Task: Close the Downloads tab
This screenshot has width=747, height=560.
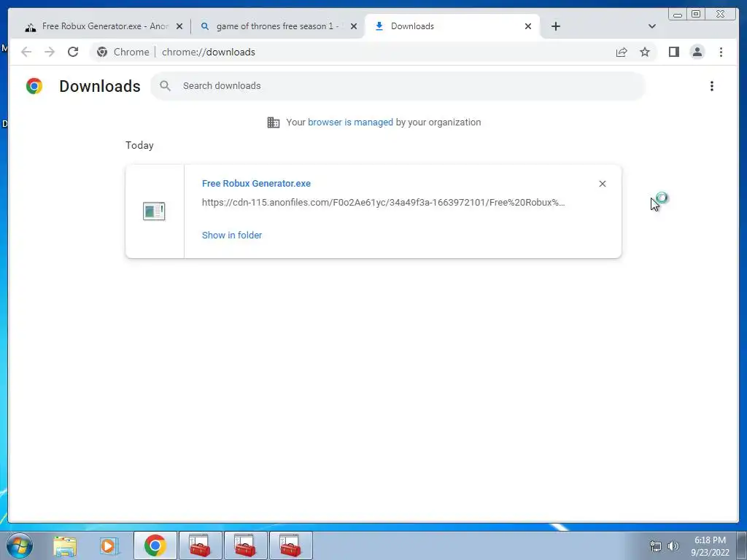Action: [528, 27]
